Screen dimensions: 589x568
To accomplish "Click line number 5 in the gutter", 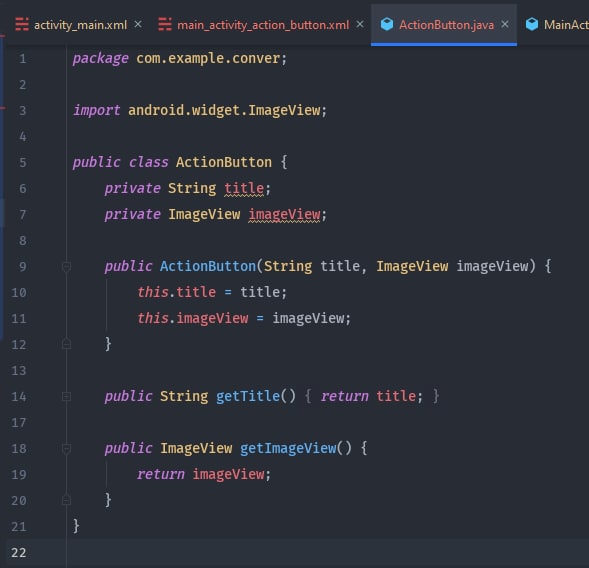I will tap(23, 163).
